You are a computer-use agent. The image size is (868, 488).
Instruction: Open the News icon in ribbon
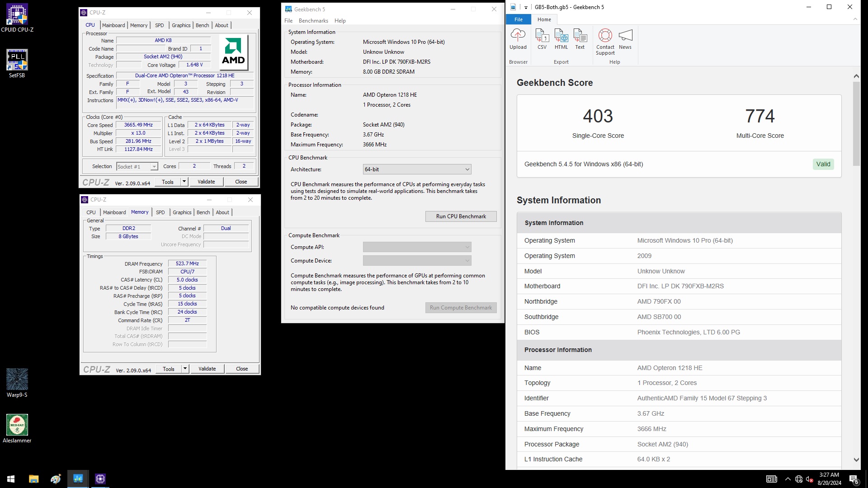(625, 39)
